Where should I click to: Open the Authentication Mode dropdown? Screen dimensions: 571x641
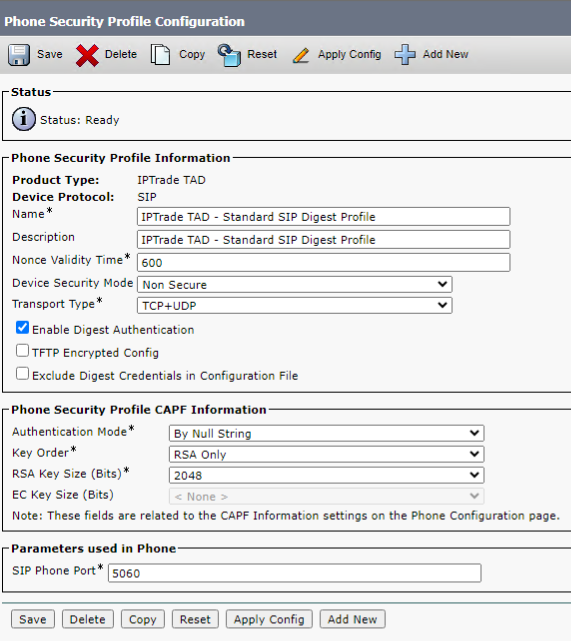pos(327,433)
